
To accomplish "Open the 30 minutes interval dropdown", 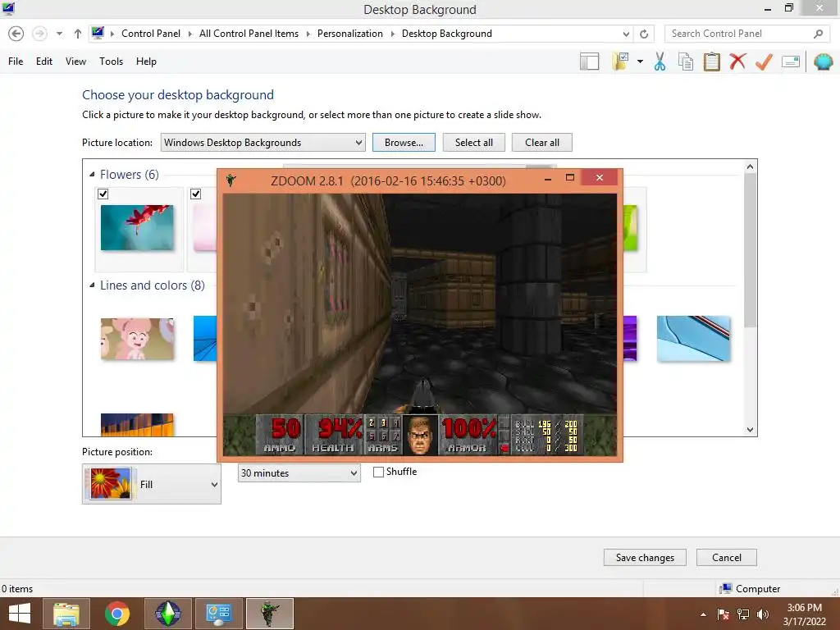I will [x=299, y=473].
